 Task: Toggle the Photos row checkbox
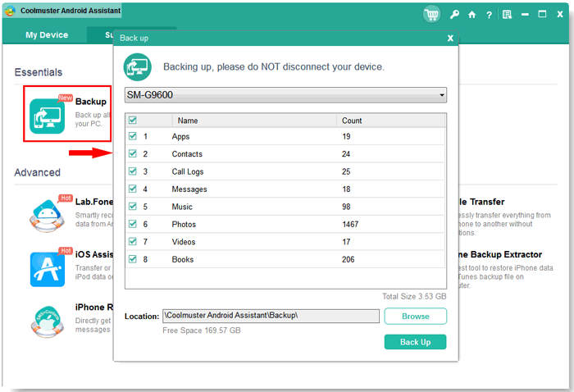[x=133, y=224]
